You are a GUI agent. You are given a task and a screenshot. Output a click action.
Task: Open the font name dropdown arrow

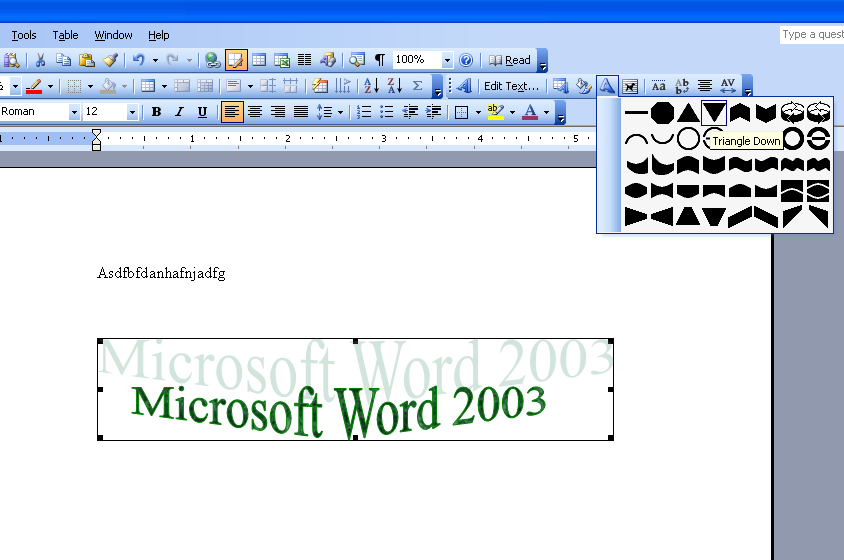74,112
